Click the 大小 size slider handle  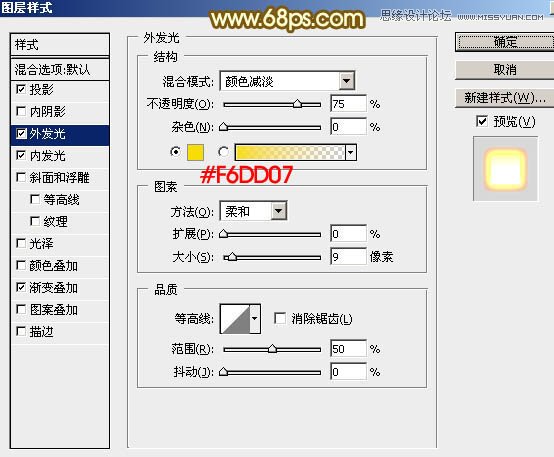pos(232,257)
